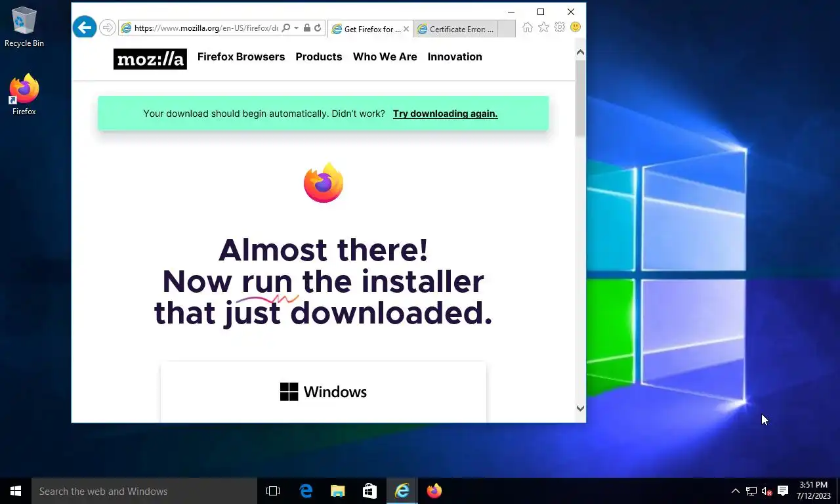This screenshot has width=840, height=504.
Task: Select the Recycle Bin desktop icon
Action: click(x=24, y=28)
